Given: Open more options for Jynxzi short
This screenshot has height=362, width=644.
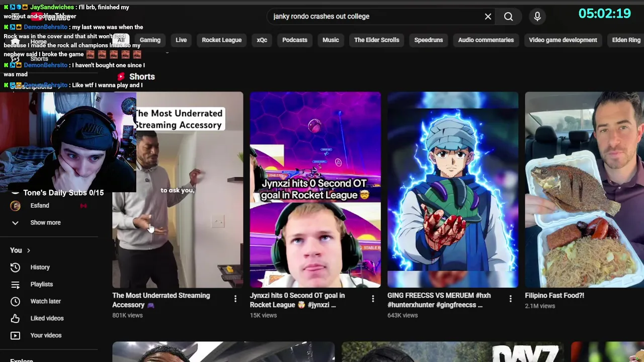Looking at the screenshot, I should [373, 299].
